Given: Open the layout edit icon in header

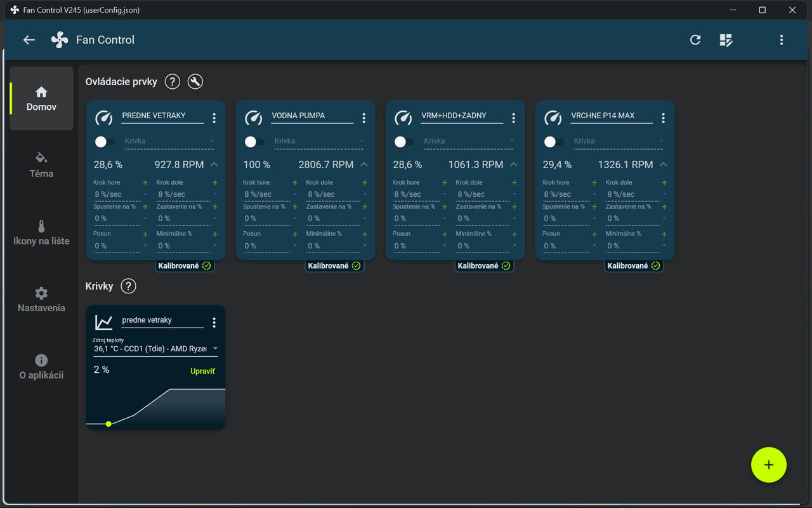Looking at the screenshot, I should click(x=726, y=40).
